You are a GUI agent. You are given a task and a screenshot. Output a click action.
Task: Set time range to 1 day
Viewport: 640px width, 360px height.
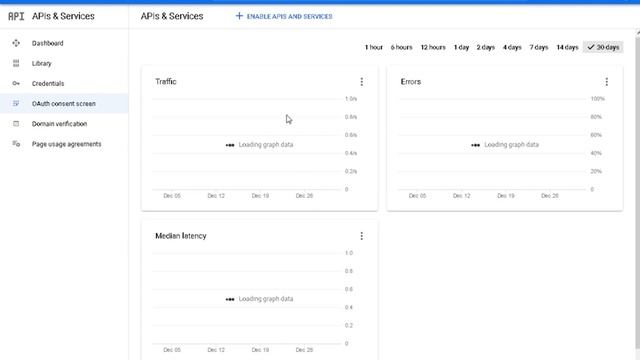pyautogui.click(x=461, y=47)
